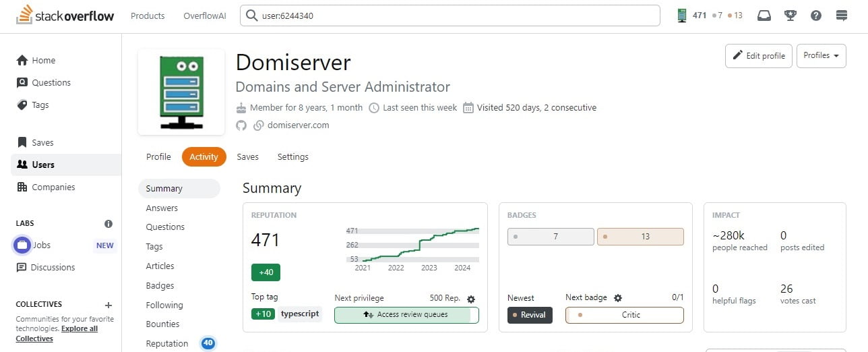Click the search magnifier icon
This screenshot has width=868, height=352.
pyautogui.click(x=251, y=16)
